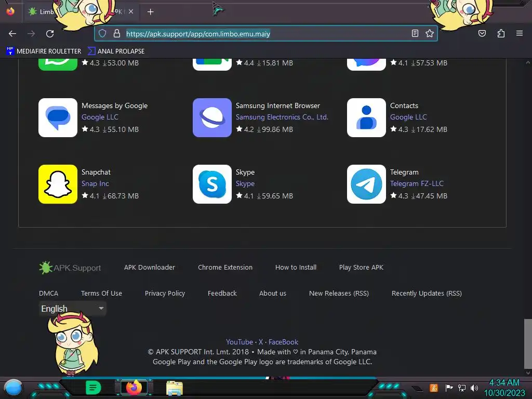Click the Contacts app title
The width and height of the screenshot is (532, 399).
[404, 106]
